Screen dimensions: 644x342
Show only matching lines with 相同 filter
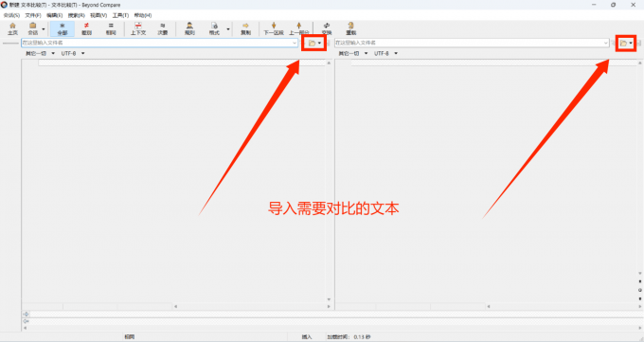[111, 28]
